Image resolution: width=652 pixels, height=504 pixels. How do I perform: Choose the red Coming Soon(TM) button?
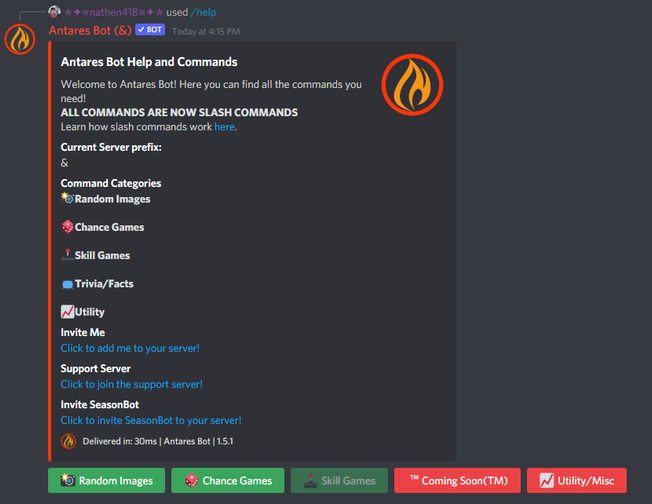point(457,481)
